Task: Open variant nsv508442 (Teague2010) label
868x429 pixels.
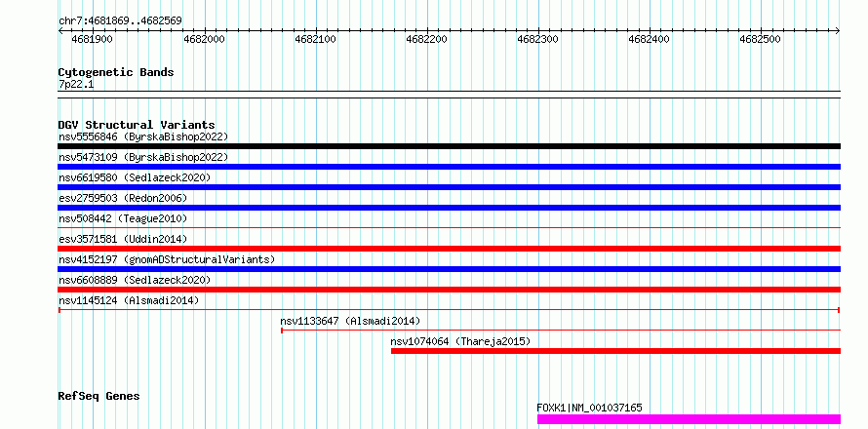Action: click(123, 218)
